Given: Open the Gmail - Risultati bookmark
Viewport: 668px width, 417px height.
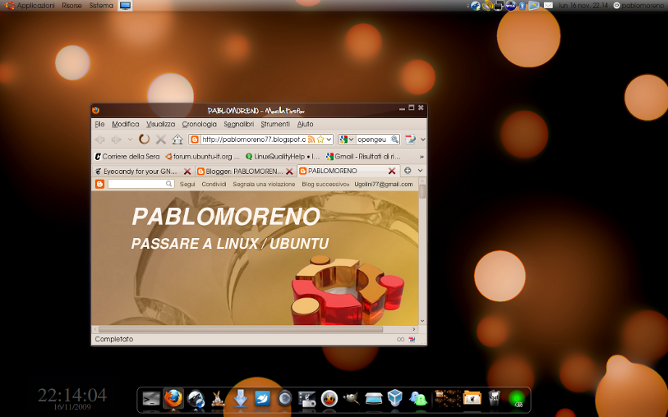Looking at the screenshot, I should tap(363, 157).
